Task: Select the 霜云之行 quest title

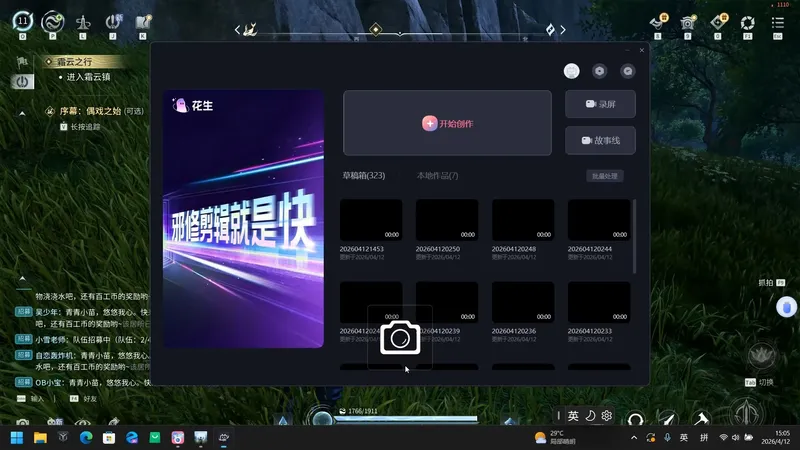Action: [74, 62]
